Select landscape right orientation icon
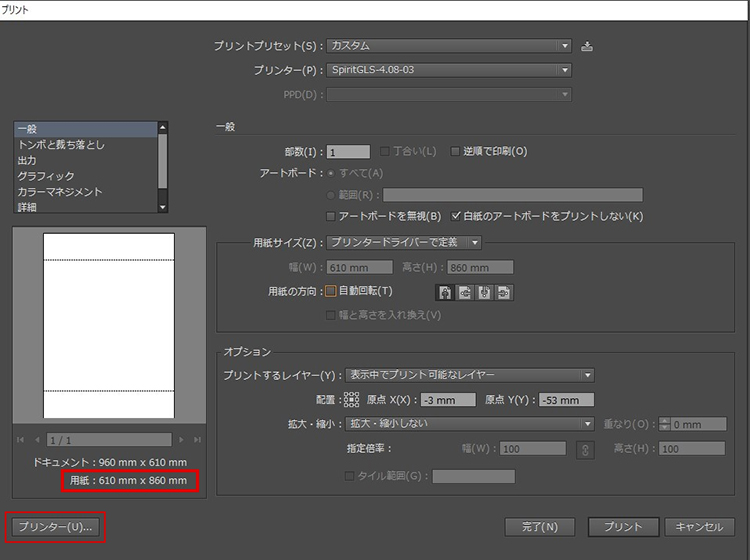This screenshot has width=750, height=560. pyautogui.click(x=504, y=292)
